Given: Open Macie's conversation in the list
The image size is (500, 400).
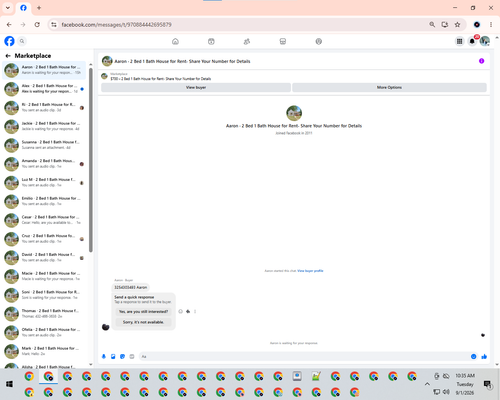Looking at the screenshot, I should point(44,276).
